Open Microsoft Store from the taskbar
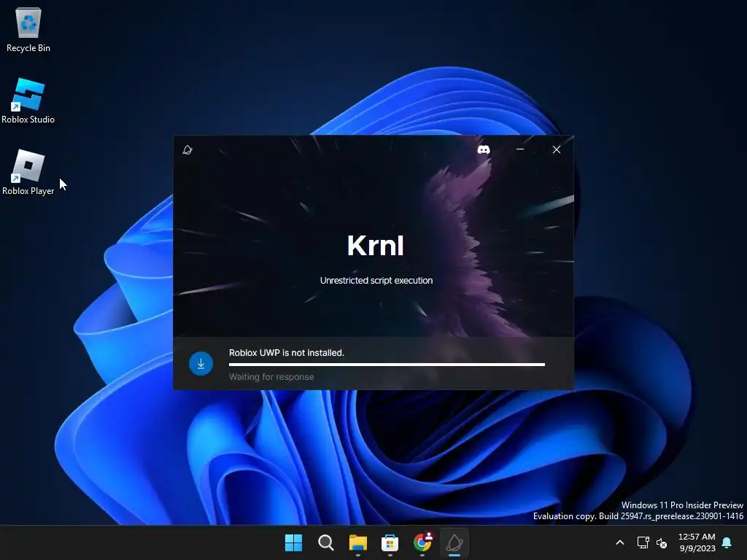The height and width of the screenshot is (560, 747). [x=390, y=542]
